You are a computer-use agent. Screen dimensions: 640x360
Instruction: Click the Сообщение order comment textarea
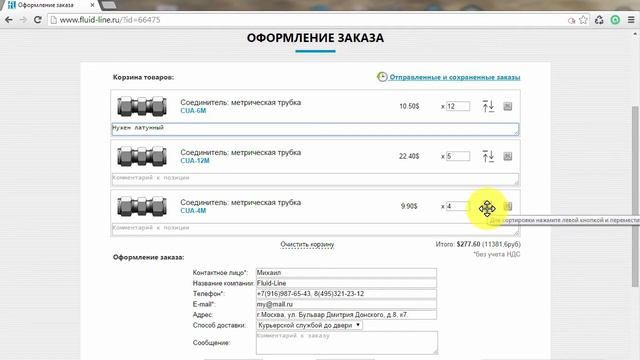click(347, 342)
